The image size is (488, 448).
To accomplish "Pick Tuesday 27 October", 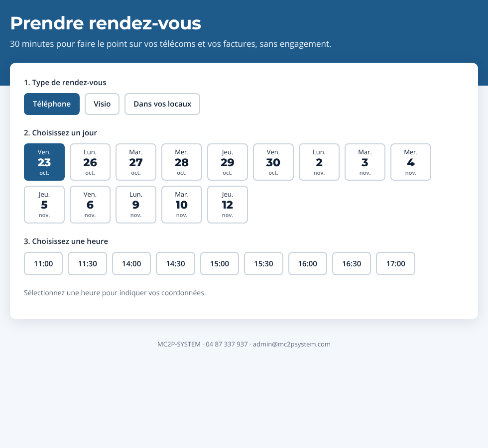I will (x=135, y=162).
